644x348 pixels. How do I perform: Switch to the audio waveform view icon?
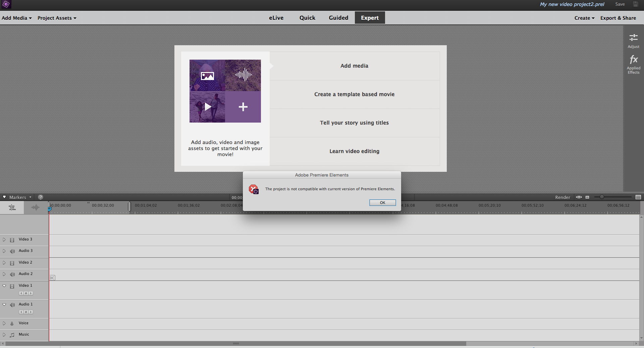coord(35,208)
